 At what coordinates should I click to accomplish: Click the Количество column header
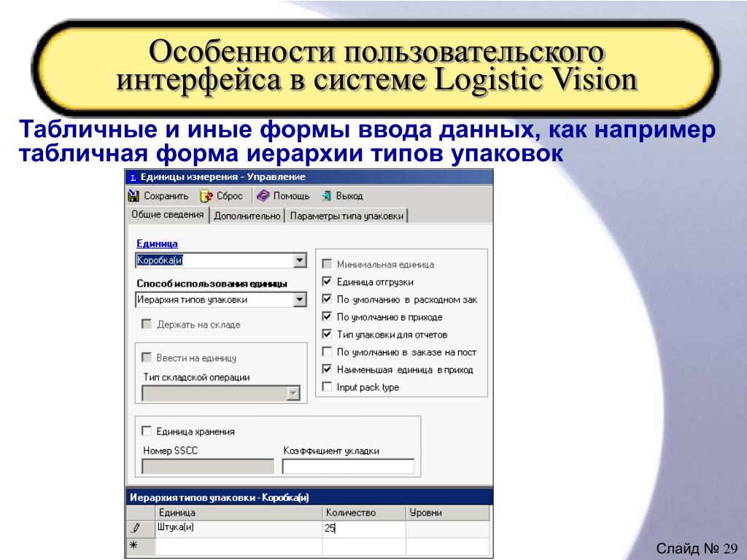pos(364,513)
